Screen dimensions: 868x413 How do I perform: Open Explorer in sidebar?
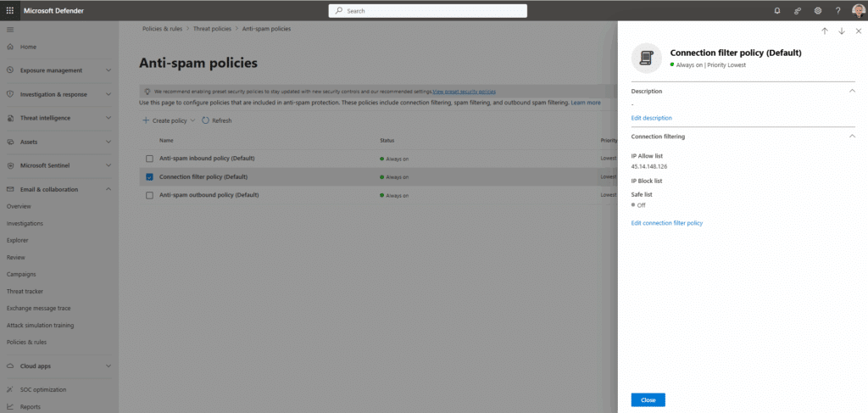coord(18,240)
